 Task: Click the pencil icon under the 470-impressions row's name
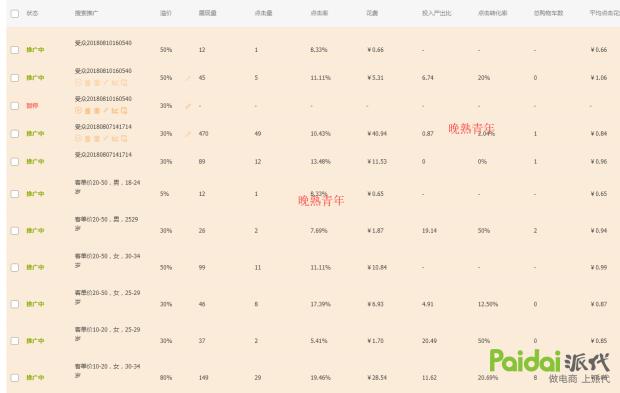(x=106, y=138)
